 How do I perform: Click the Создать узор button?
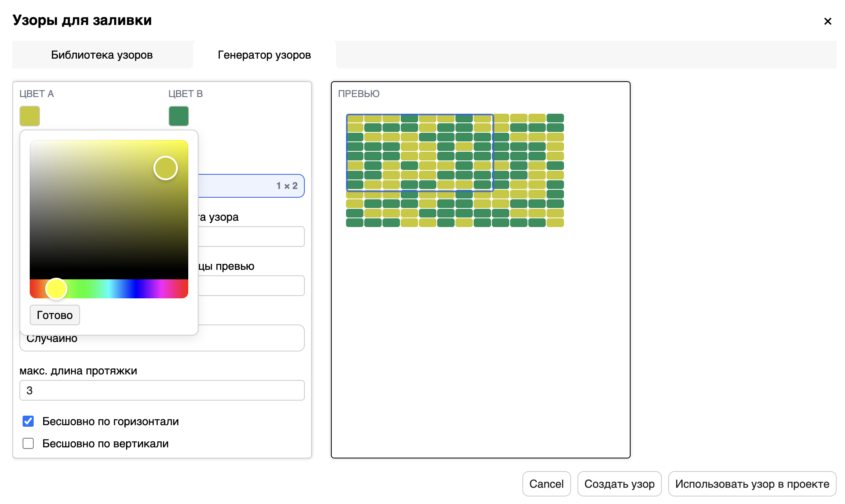(x=619, y=484)
